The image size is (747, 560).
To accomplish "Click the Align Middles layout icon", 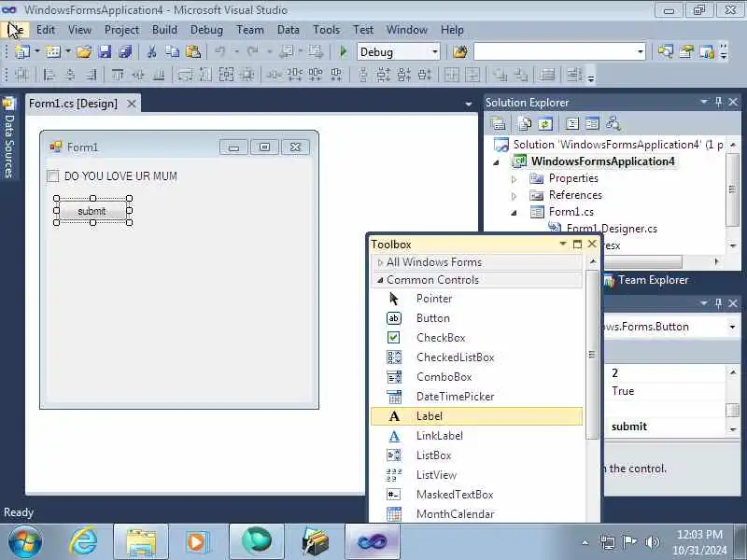I will (138, 75).
